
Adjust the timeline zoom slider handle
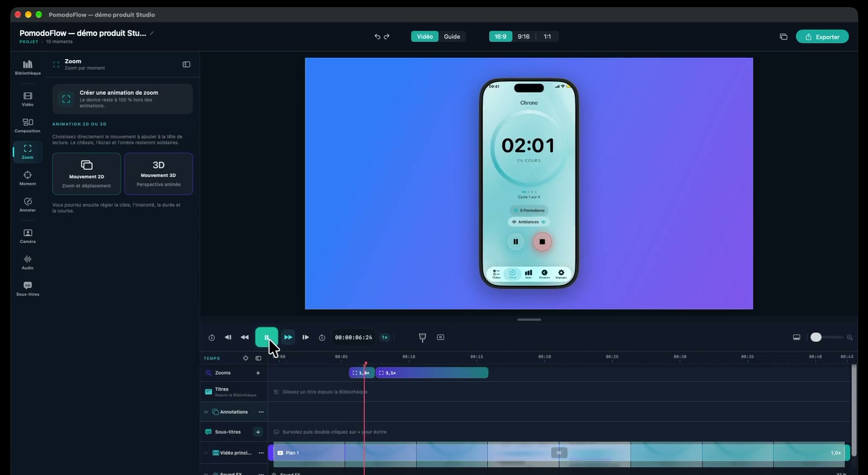point(816,337)
